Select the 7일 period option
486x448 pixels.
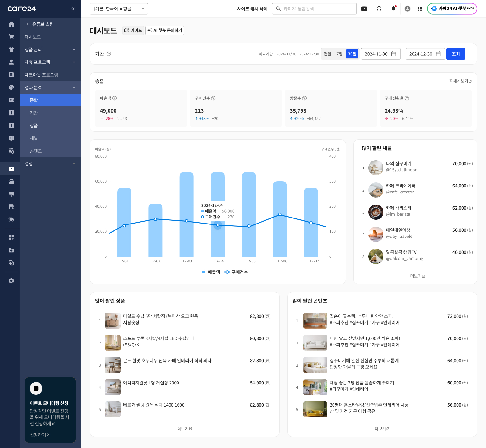[x=339, y=54]
